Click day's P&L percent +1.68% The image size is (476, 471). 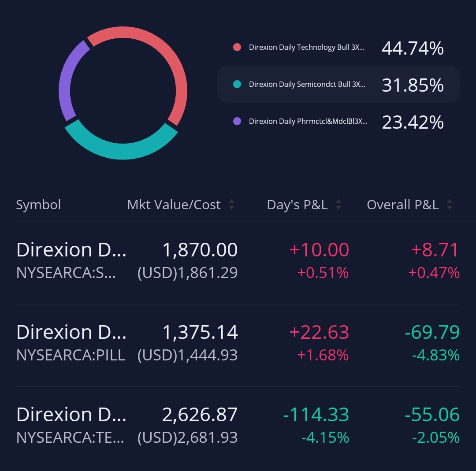(x=323, y=355)
